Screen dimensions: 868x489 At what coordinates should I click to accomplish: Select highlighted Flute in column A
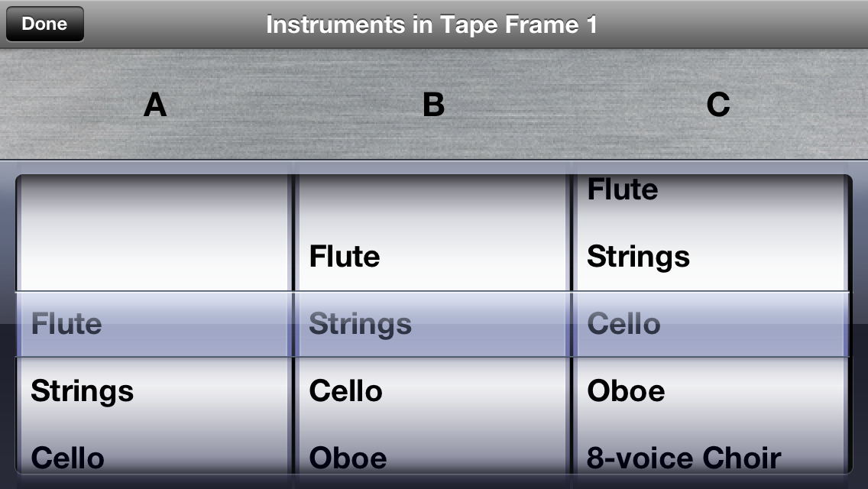pos(66,324)
